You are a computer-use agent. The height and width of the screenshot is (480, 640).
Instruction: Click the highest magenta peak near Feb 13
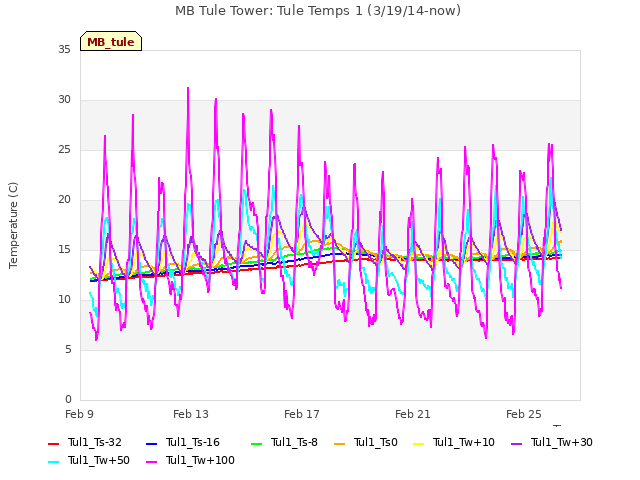188,89
